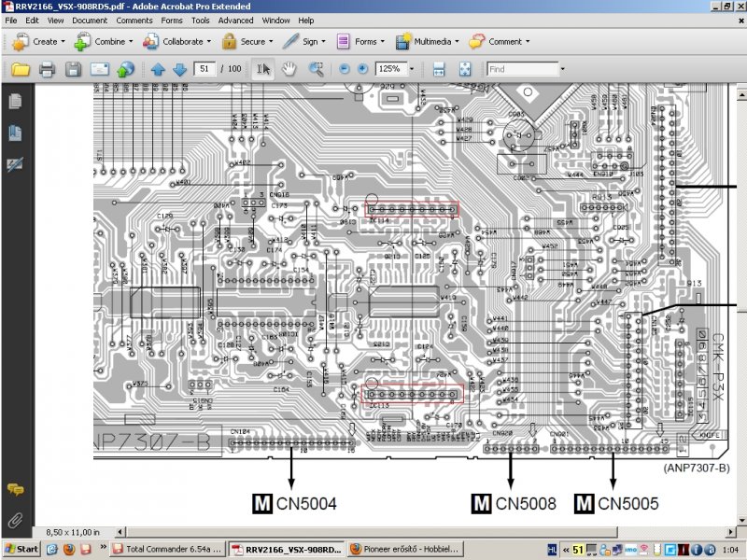Open the Find options dropdown arrow
The height and width of the screenshot is (560, 747).
[x=563, y=69]
